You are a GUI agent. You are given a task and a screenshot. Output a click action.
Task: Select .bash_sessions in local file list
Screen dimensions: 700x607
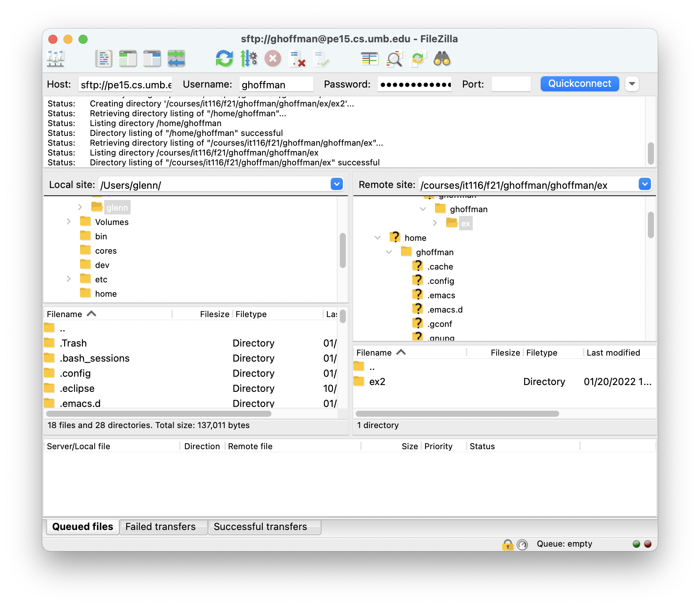190,358
